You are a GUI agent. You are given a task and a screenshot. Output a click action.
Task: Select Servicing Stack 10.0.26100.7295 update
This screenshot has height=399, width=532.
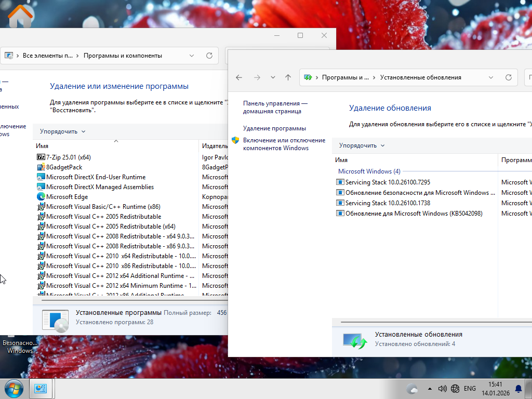387,182
